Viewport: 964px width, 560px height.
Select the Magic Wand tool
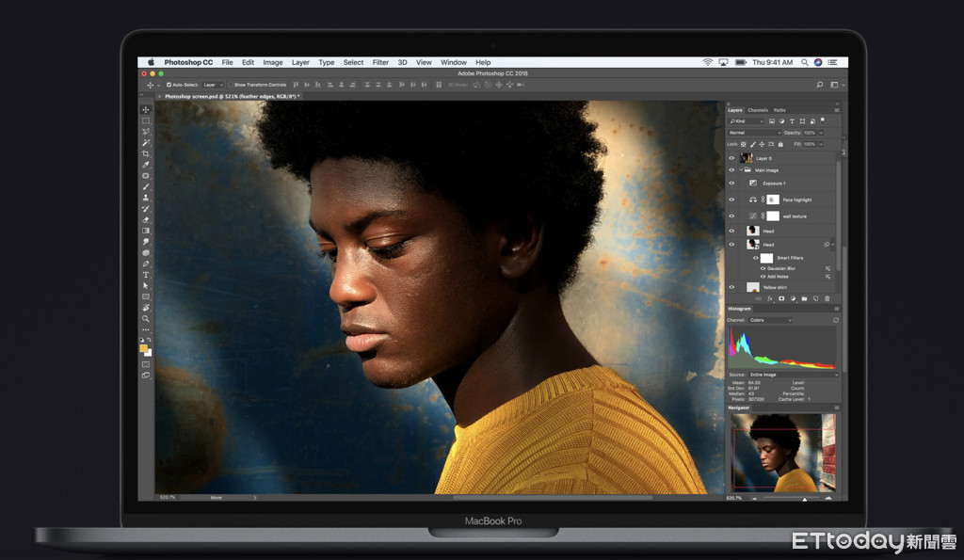coord(146,143)
